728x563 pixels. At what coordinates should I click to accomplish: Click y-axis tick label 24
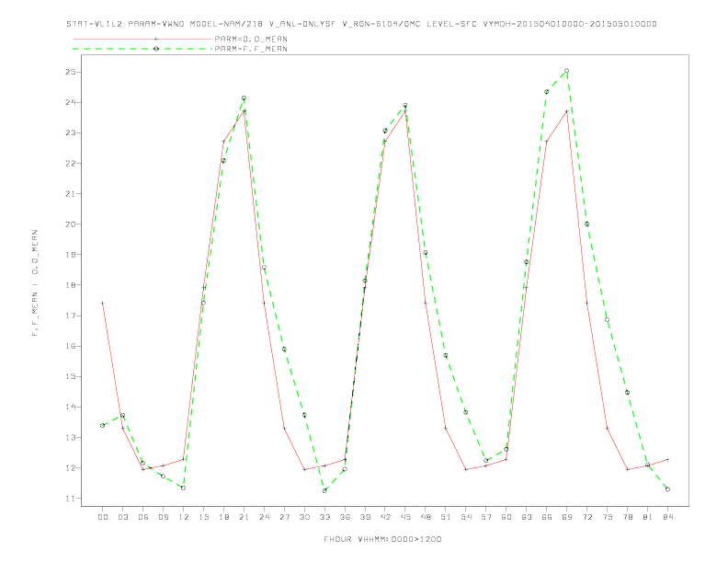pyautogui.click(x=71, y=102)
